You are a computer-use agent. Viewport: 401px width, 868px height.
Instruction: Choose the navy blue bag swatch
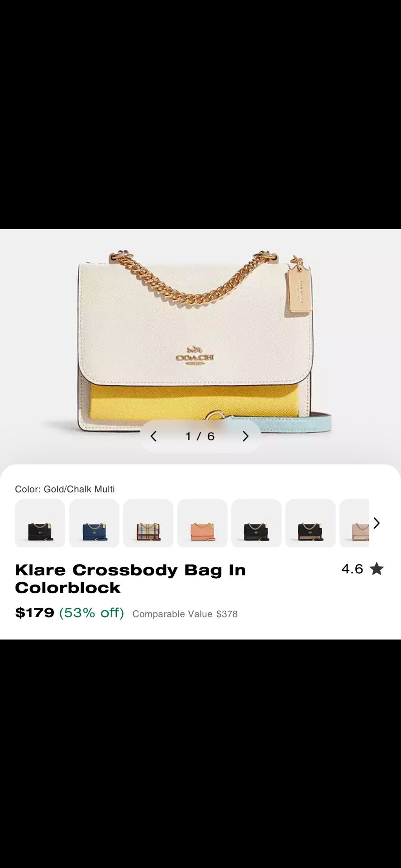(94, 523)
